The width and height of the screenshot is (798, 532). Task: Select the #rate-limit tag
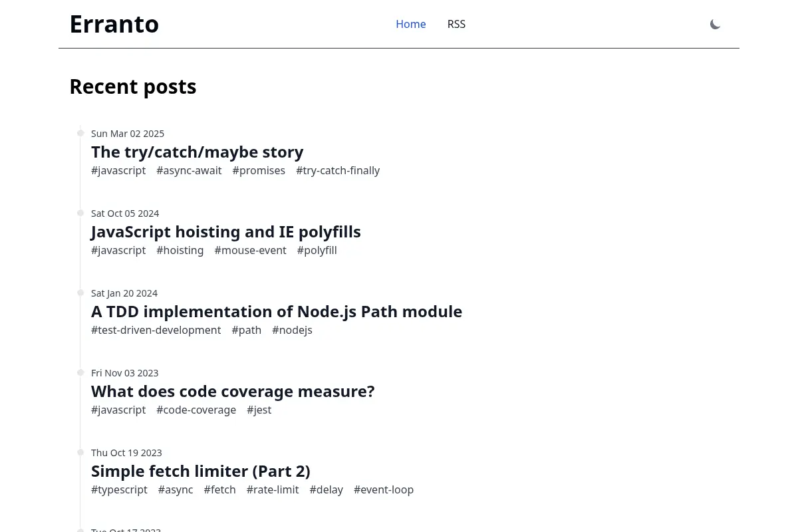pos(273,489)
